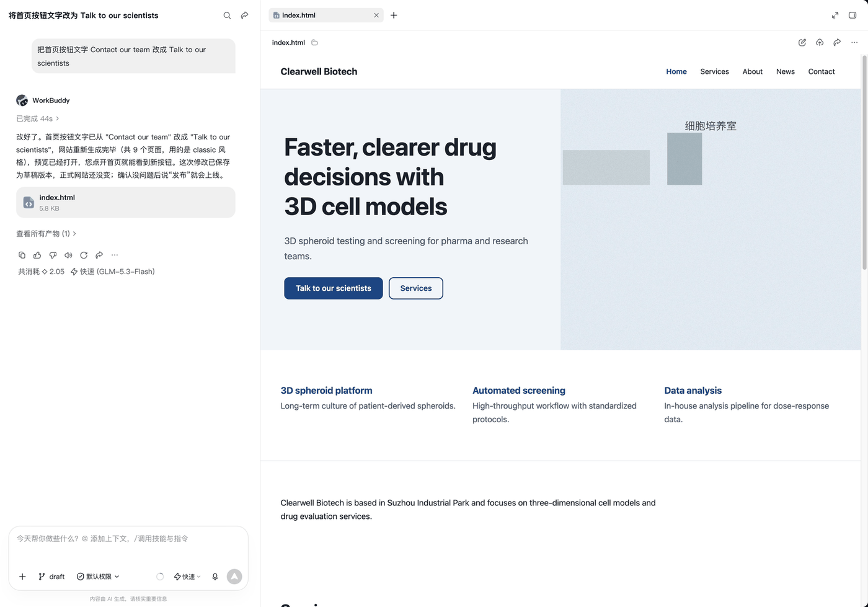Open the index.html file attachment
Viewport: 868px width, 607px height.
pyautogui.click(x=126, y=203)
